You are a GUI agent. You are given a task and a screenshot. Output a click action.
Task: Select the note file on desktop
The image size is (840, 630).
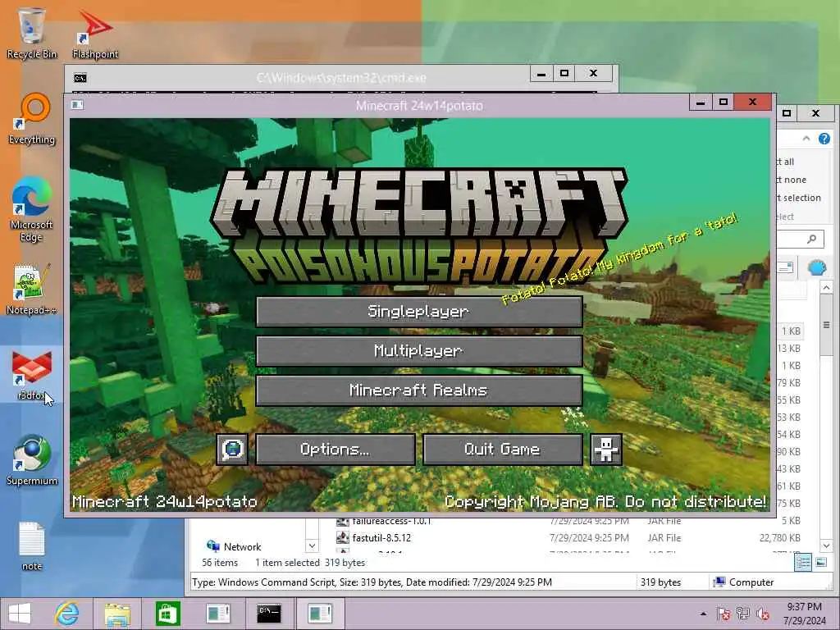point(32,546)
